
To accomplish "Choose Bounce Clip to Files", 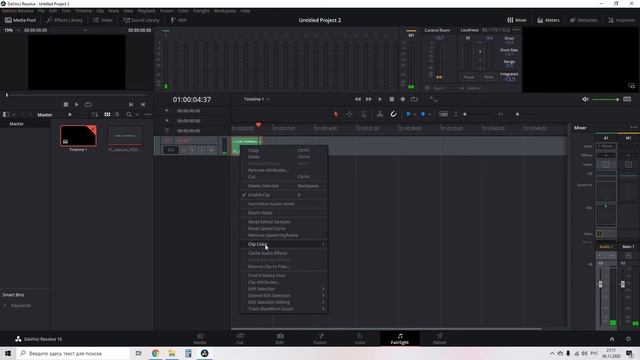I will [x=284, y=267].
